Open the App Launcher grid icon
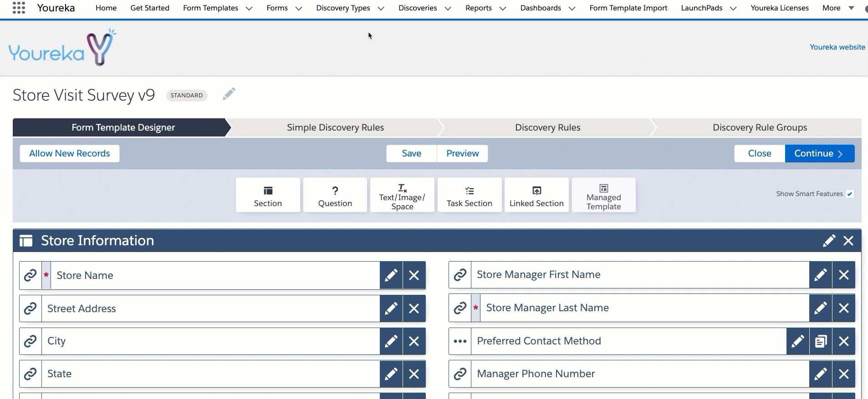This screenshot has width=868, height=399. pos(19,8)
